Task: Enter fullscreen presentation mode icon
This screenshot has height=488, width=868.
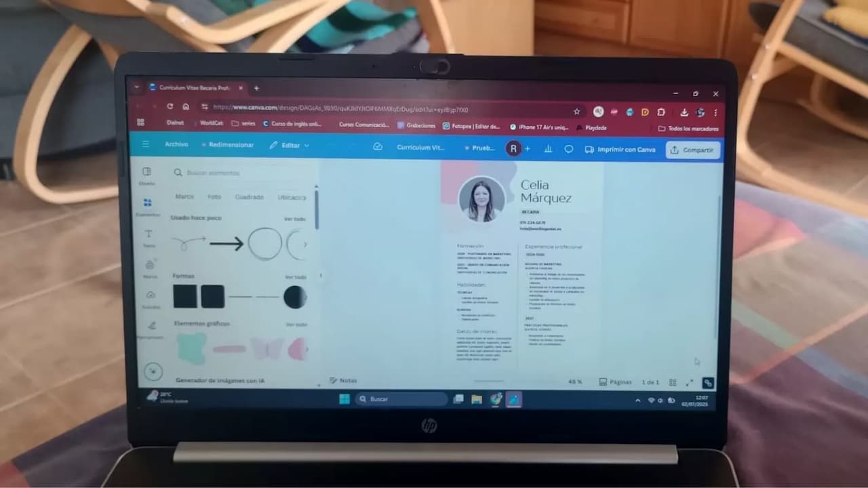Action: coord(690,382)
